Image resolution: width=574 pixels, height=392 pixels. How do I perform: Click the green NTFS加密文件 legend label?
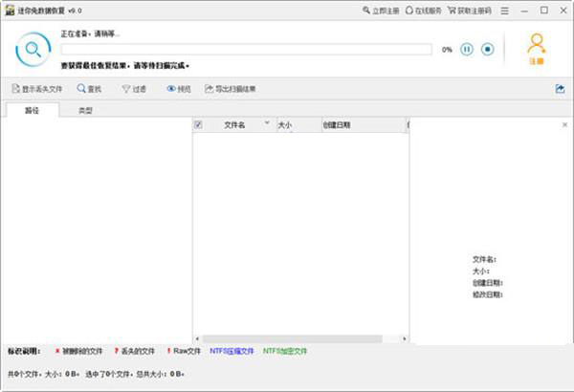click(x=285, y=351)
